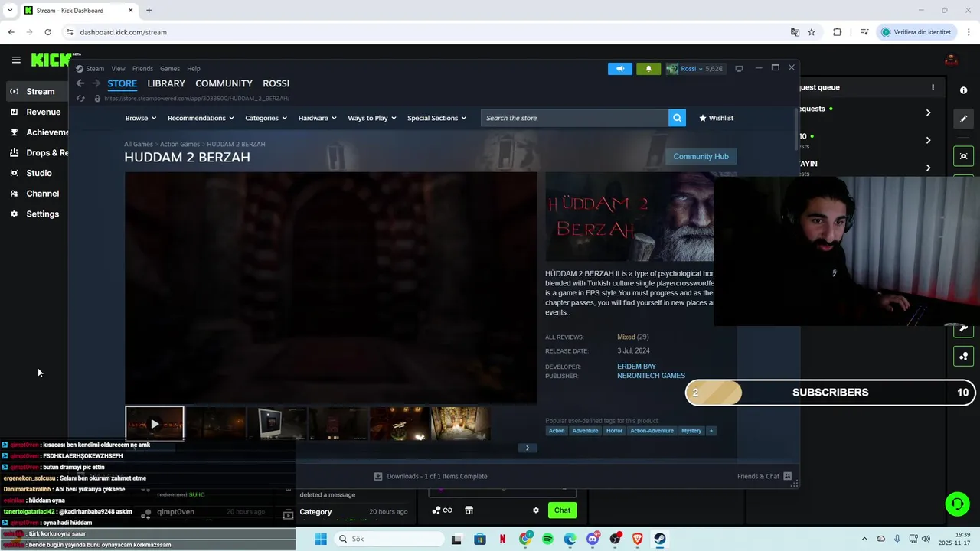Open the Kick hamburger menu

point(16,60)
